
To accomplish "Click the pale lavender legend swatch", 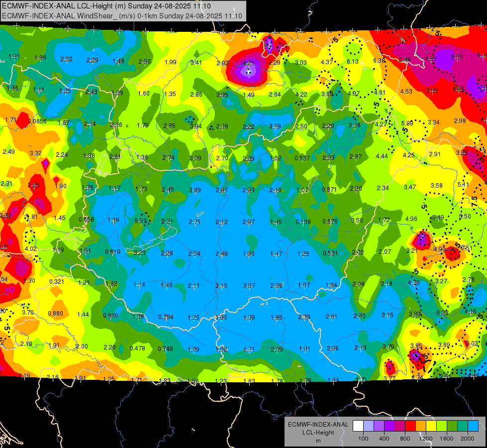I will pyautogui.click(x=368, y=426).
